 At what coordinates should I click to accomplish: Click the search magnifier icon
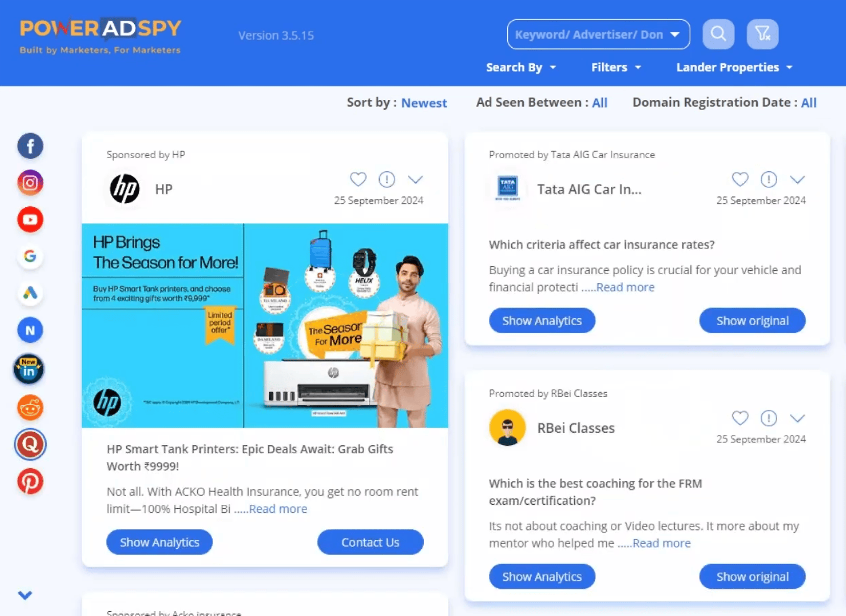[718, 34]
